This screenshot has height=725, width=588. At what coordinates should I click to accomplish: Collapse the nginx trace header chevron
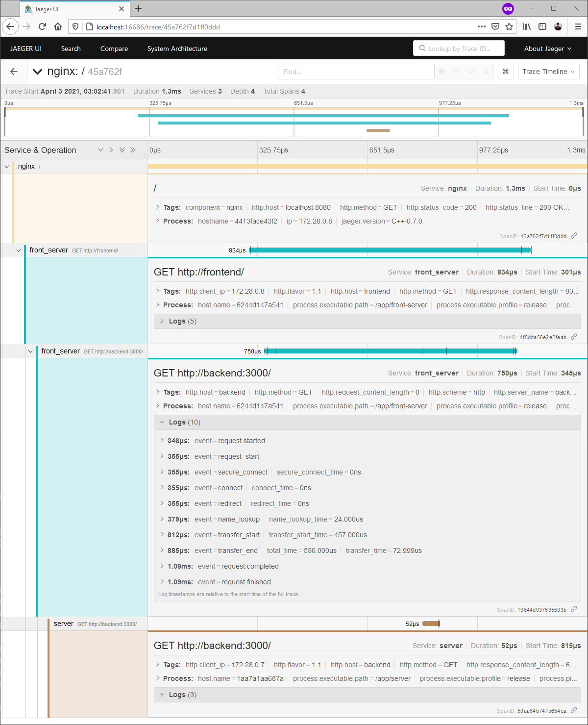[x=37, y=72]
